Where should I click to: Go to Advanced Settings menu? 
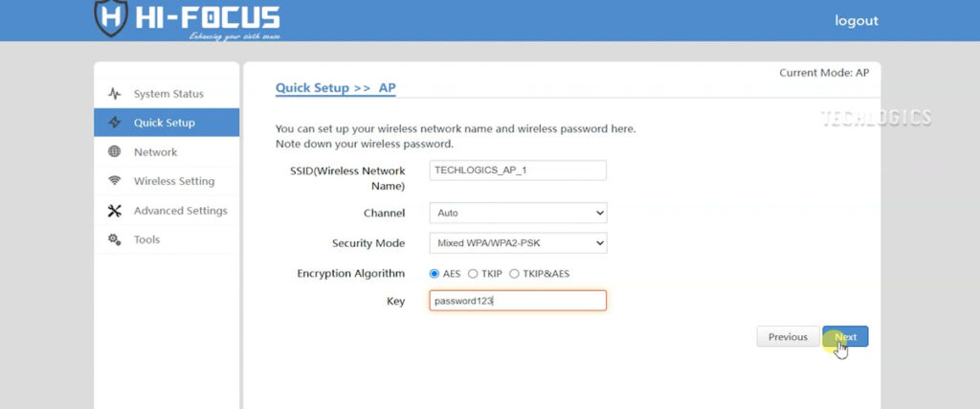coord(180,211)
